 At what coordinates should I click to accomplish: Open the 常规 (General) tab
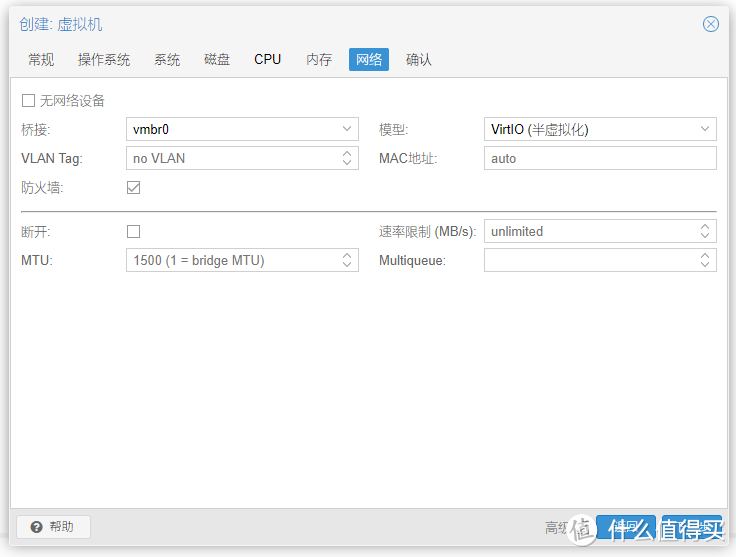click(41, 59)
